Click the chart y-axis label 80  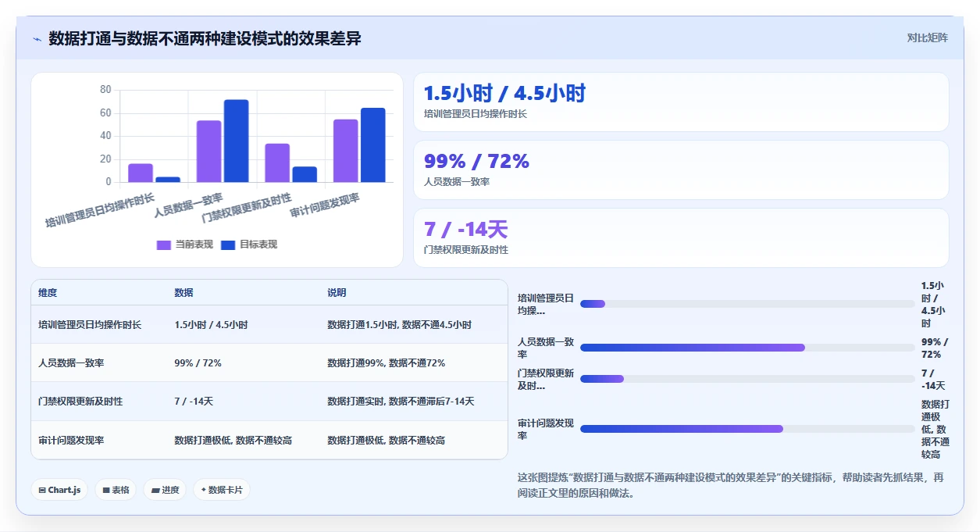click(x=105, y=90)
